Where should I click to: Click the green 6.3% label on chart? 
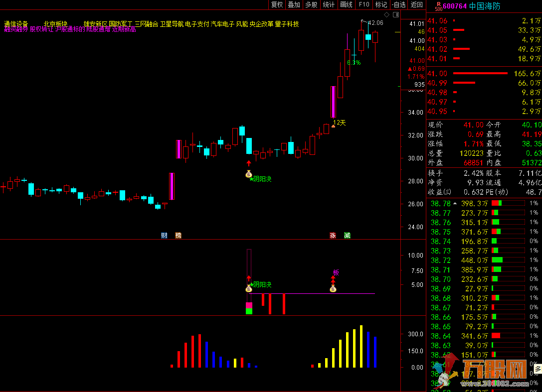(354, 63)
